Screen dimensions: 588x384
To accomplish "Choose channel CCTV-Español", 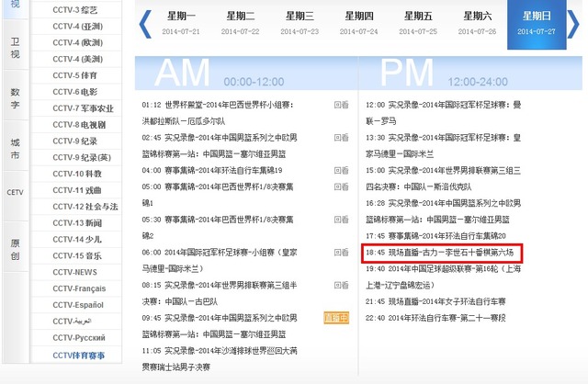I will click(76, 305).
